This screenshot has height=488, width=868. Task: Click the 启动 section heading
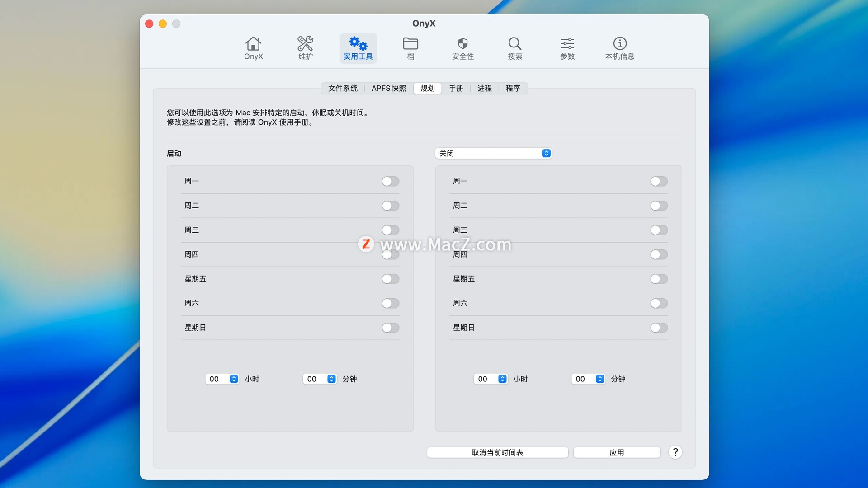coord(174,153)
